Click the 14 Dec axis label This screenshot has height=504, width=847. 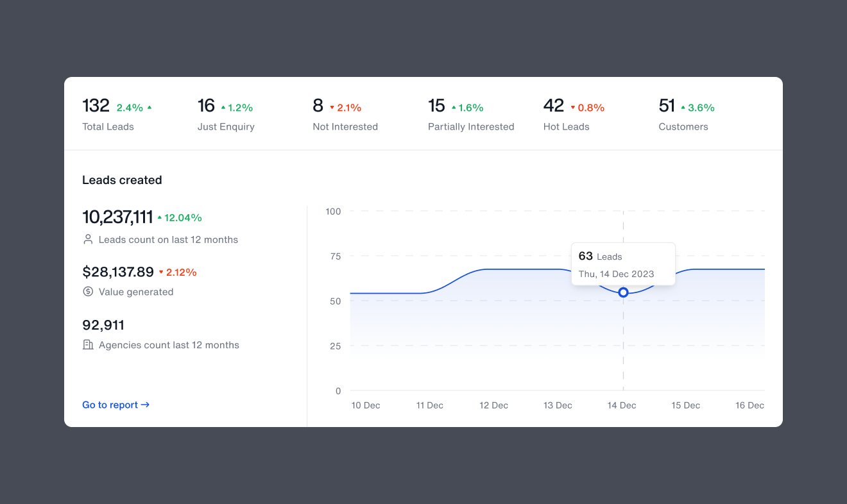622,405
